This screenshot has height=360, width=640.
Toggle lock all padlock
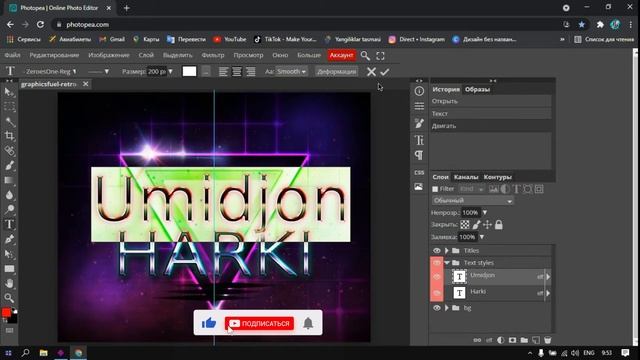coord(499,224)
